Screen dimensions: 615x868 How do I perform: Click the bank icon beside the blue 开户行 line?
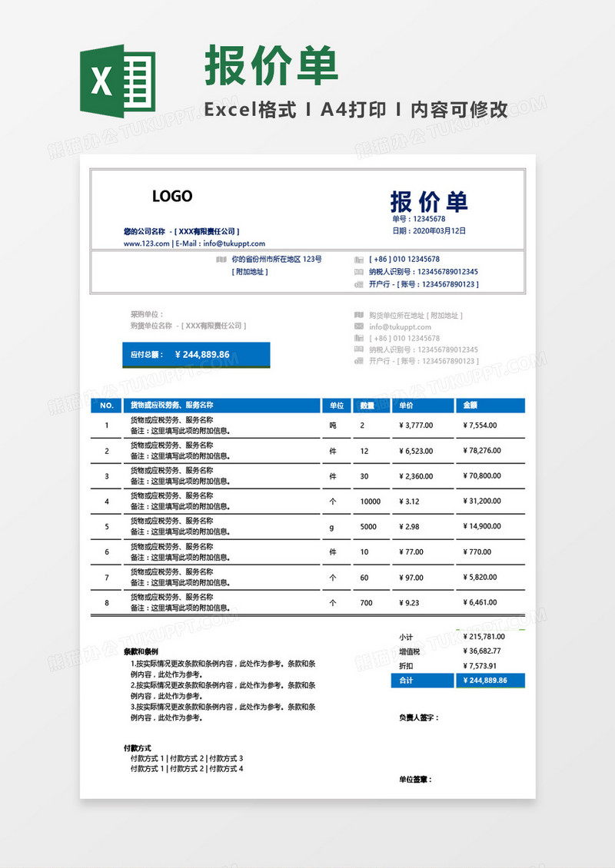(x=358, y=284)
